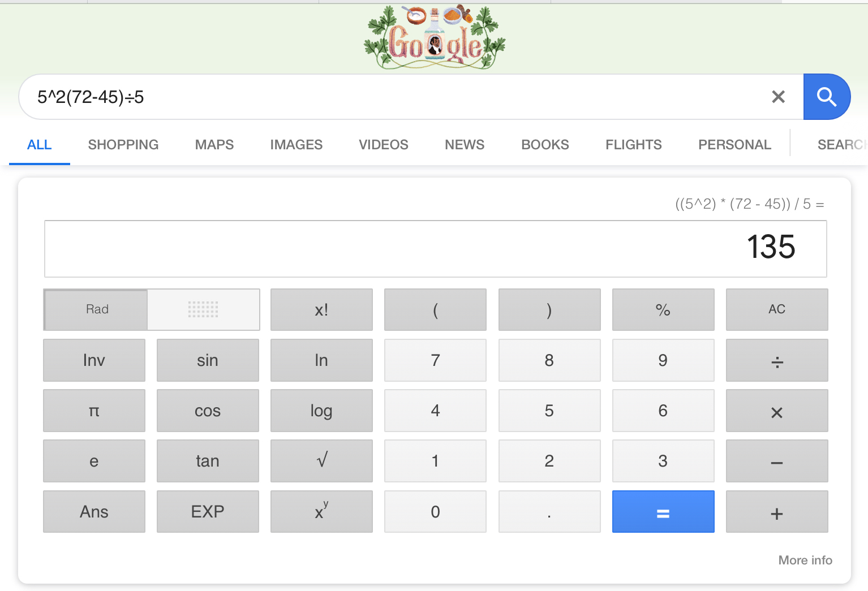Click the division operator key

click(777, 360)
